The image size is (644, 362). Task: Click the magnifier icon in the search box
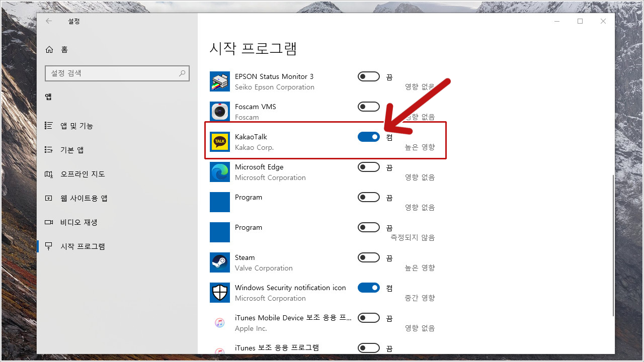point(182,73)
